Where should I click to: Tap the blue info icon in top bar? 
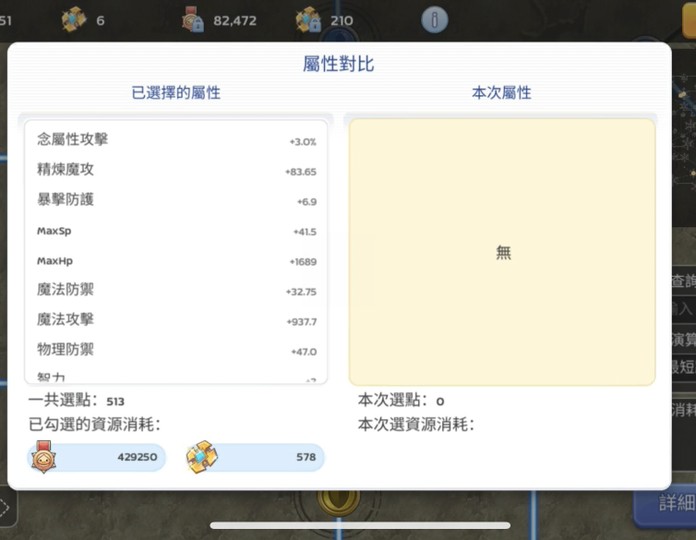[x=434, y=20]
